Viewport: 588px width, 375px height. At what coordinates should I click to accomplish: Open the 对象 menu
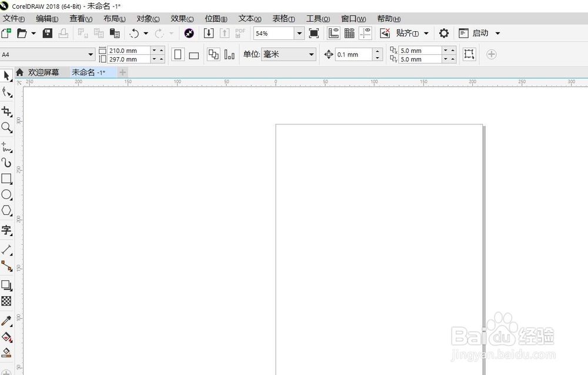(x=148, y=18)
